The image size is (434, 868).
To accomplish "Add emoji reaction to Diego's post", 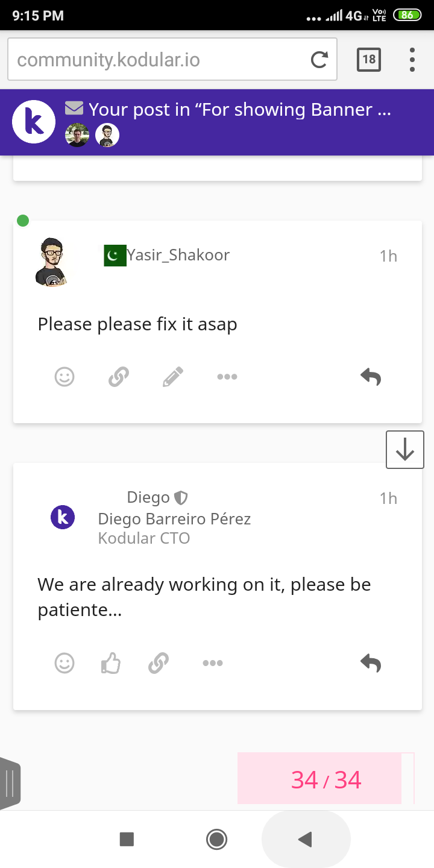I will pos(64,664).
